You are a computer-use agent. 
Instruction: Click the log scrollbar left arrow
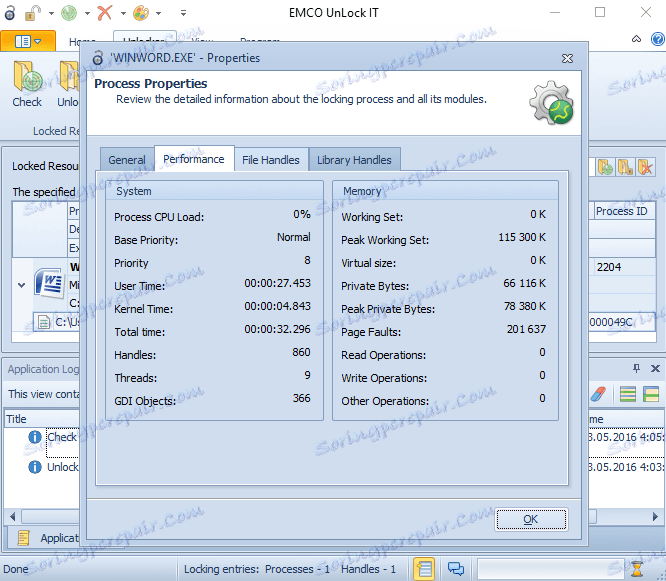pyautogui.click(x=12, y=516)
